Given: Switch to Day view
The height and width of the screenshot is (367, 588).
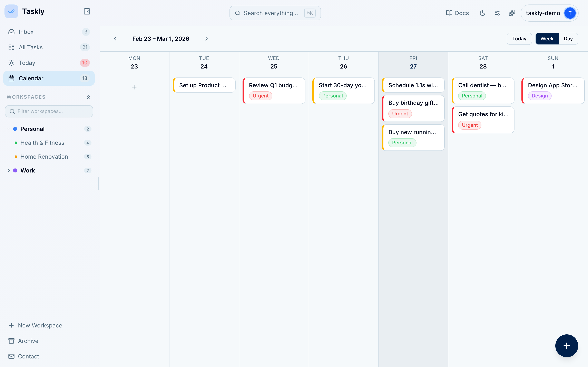Looking at the screenshot, I should [x=568, y=39].
